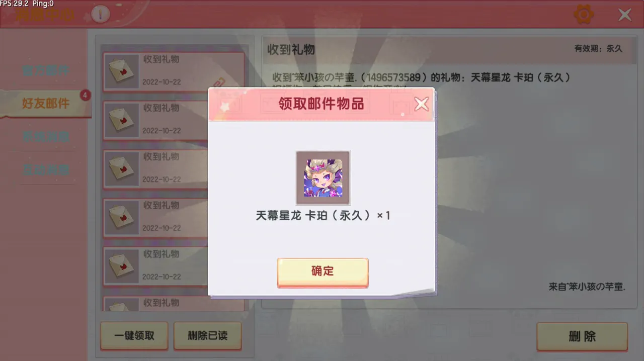Open the first tab in left sidebar

tap(45, 70)
